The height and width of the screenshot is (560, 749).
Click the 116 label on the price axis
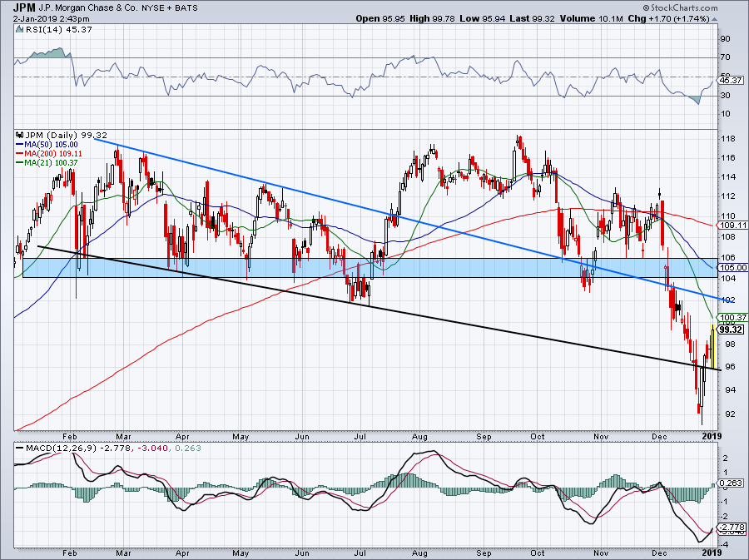pos(727,158)
